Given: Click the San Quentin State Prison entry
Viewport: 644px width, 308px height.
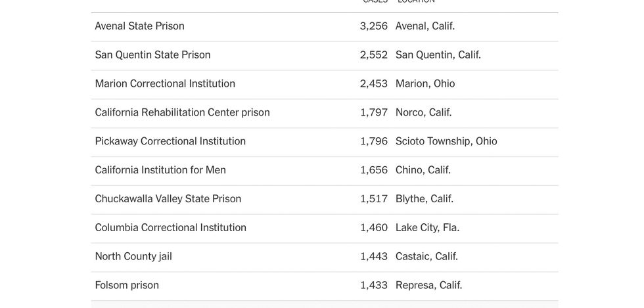Looking at the screenshot, I should click(152, 55).
